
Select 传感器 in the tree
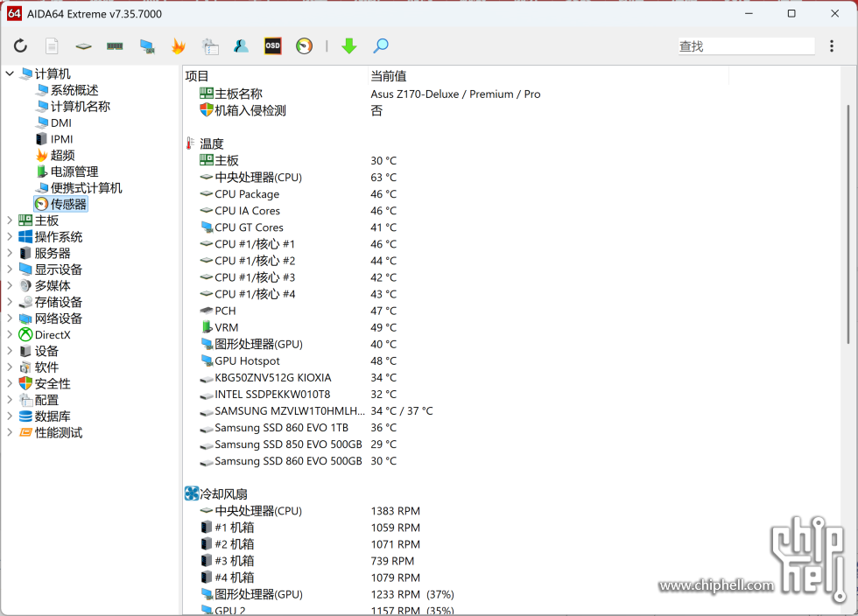[x=60, y=204]
